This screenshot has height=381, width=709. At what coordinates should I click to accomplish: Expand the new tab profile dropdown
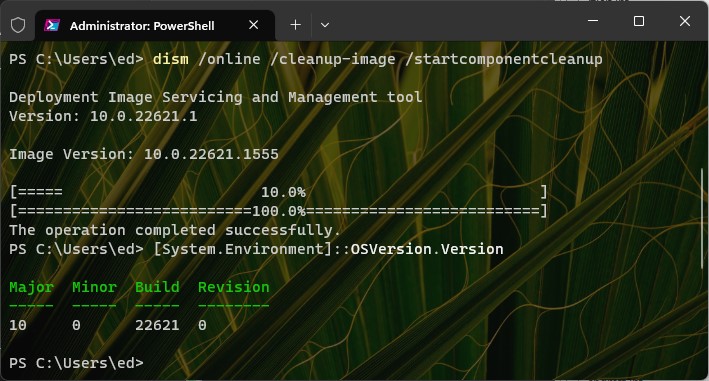(325, 25)
